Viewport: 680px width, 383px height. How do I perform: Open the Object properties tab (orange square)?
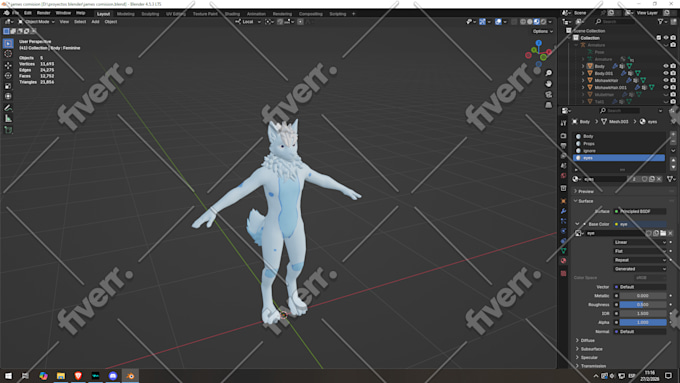pos(563,201)
